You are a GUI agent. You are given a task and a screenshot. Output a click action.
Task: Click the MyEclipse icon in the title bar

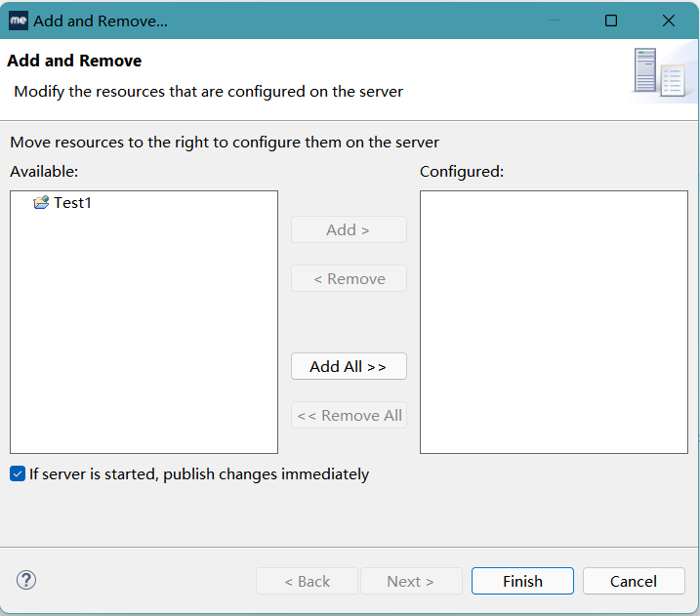click(x=18, y=21)
